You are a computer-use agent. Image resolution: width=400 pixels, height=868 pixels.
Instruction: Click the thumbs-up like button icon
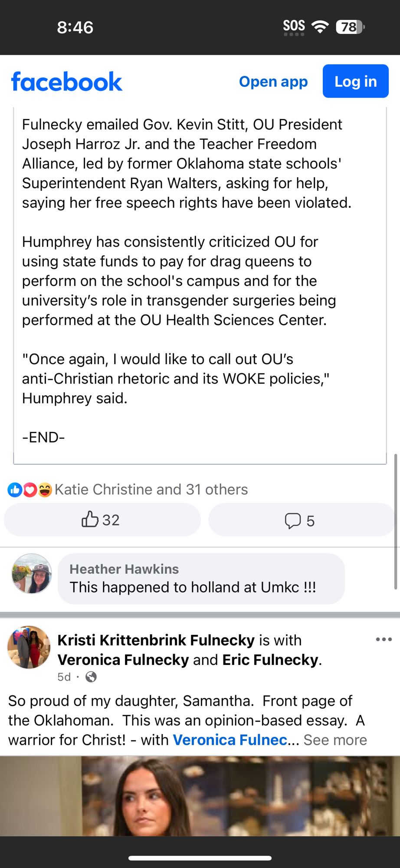pyautogui.click(x=90, y=519)
